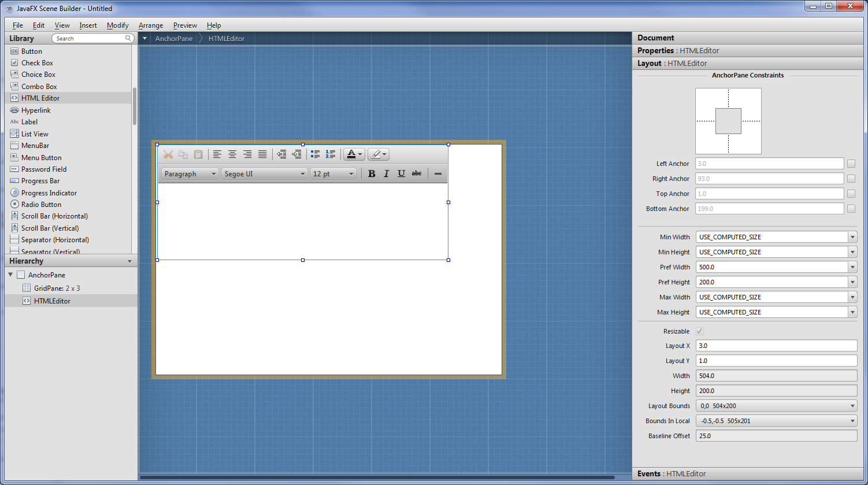Open the Preview menu
This screenshot has width=868, height=485.
[x=185, y=25]
